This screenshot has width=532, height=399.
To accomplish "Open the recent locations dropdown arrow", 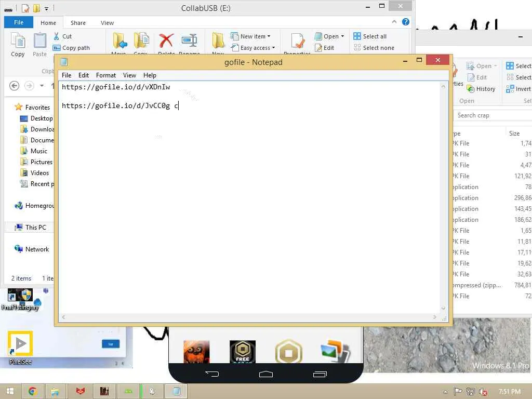I will (x=42, y=86).
